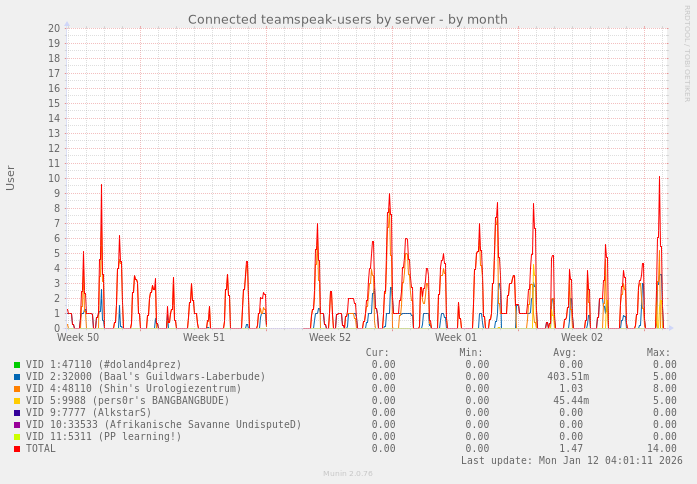Click the 'Avg:' column header
697x484 pixels.
pyautogui.click(x=565, y=353)
